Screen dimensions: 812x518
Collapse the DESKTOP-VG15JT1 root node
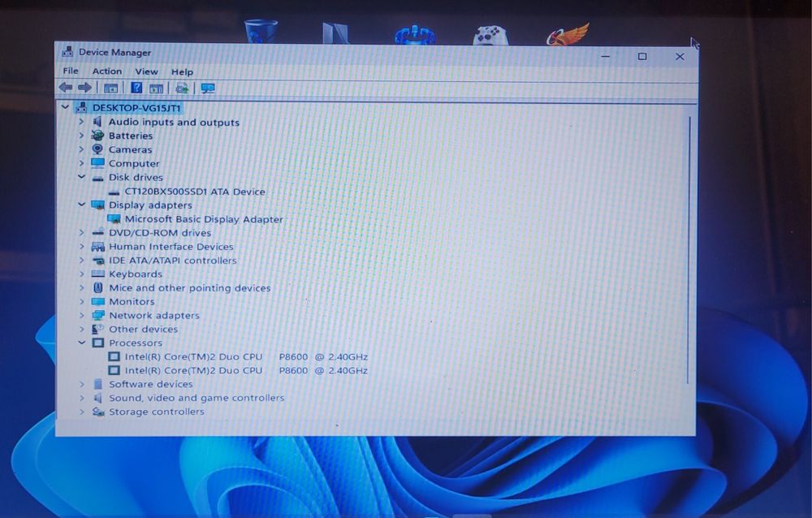coord(65,106)
